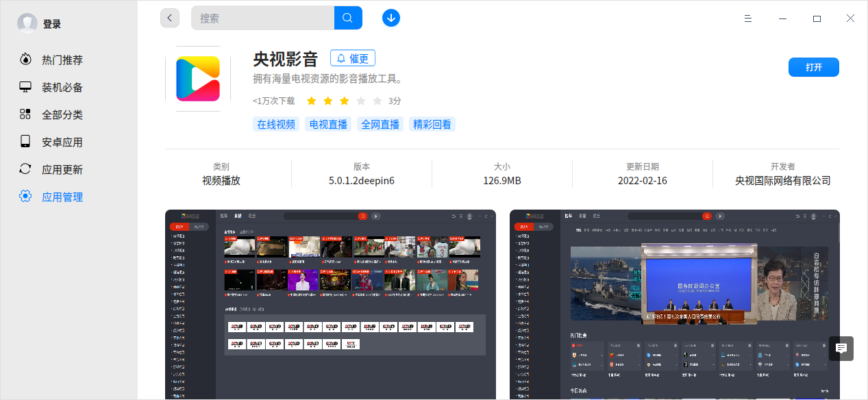The width and height of the screenshot is (868, 400).
Task: Click the 全部分类 grid icon
Action: 25,114
